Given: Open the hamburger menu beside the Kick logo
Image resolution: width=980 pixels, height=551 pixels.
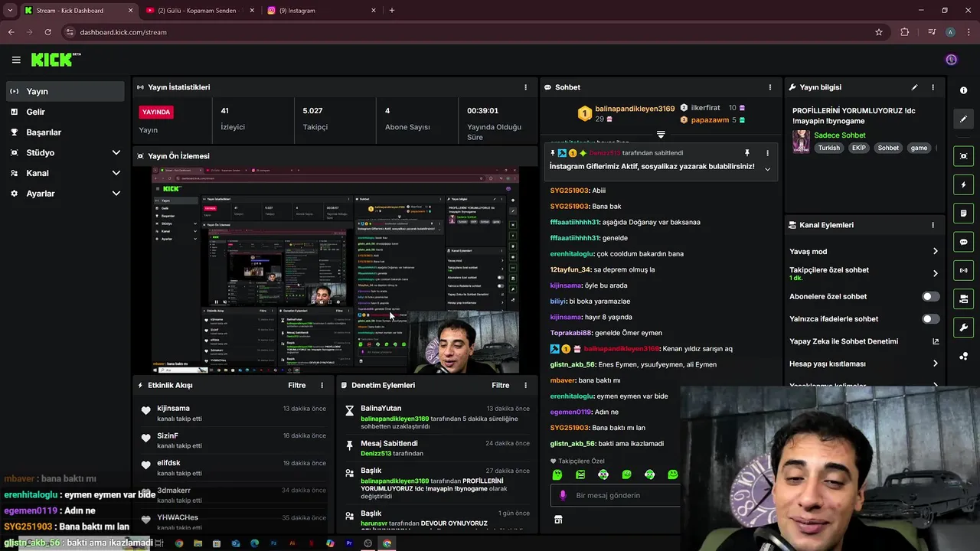Looking at the screenshot, I should (x=16, y=60).
